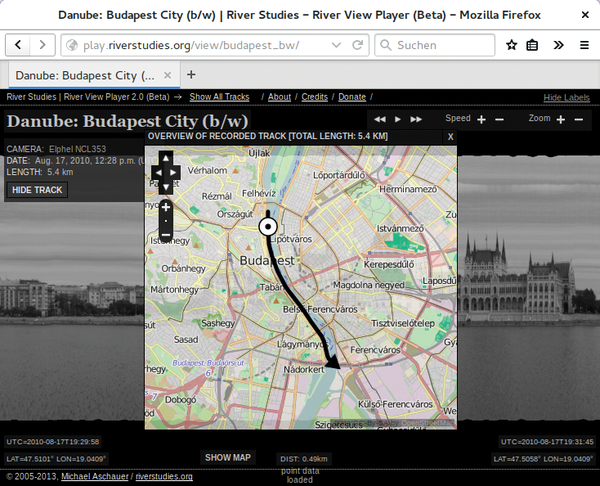Increase playback Speed with plus

(481, 119)
